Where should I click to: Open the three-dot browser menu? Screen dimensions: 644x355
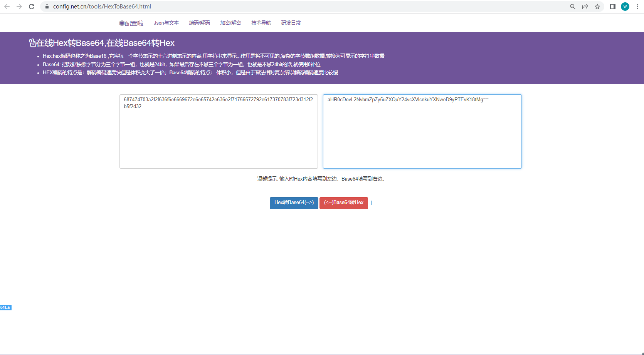click(637, 6)
